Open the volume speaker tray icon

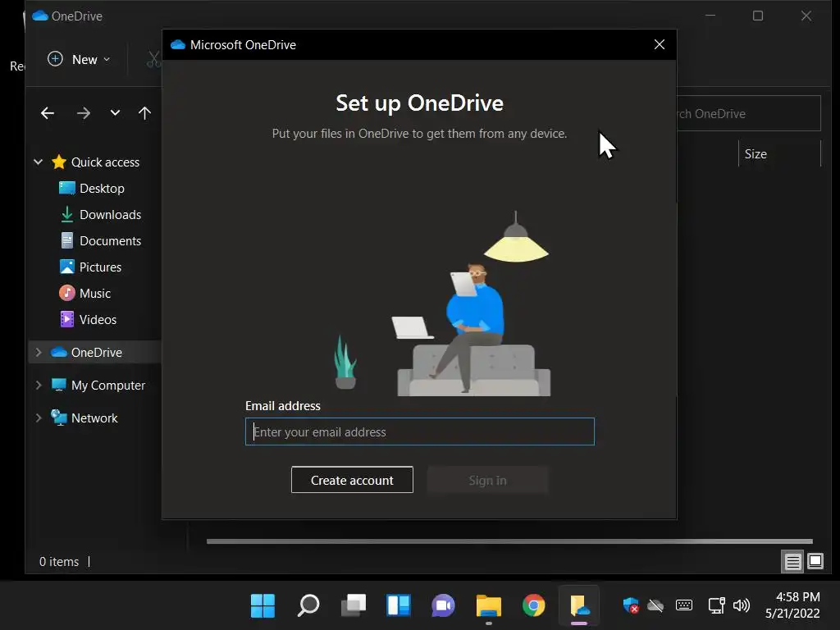742,606
